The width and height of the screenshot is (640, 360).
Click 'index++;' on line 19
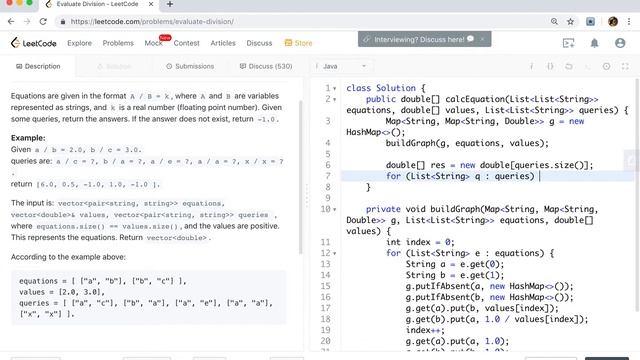[x=425, y=330]
